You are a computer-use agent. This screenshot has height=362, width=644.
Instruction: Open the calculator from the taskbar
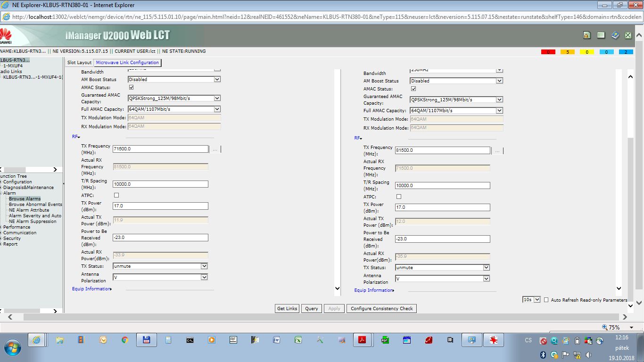click(168, 340)
